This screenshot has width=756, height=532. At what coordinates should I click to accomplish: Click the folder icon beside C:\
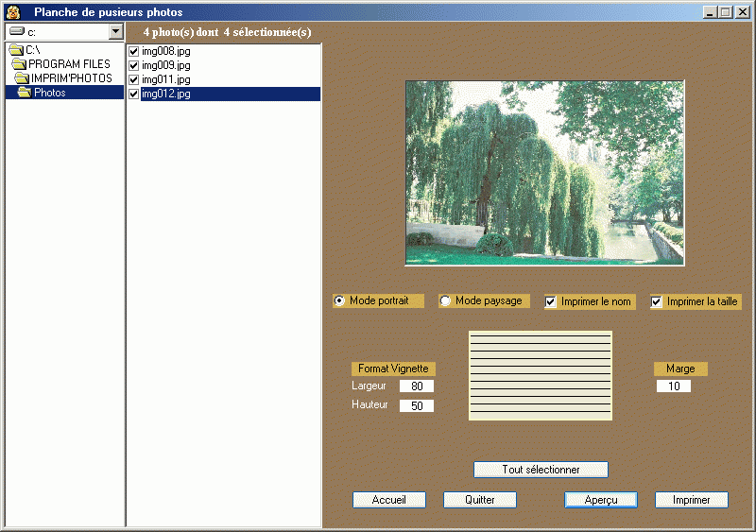(x=16, y=50)
